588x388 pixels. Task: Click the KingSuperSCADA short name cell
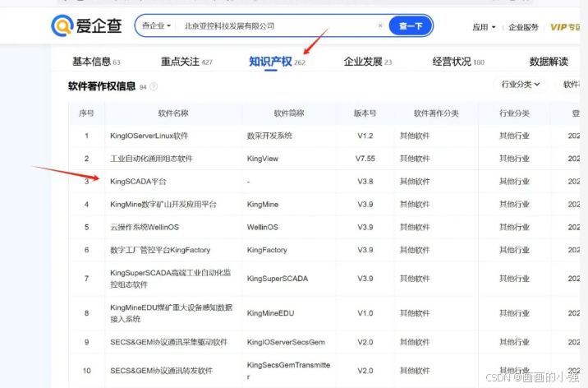277,279
